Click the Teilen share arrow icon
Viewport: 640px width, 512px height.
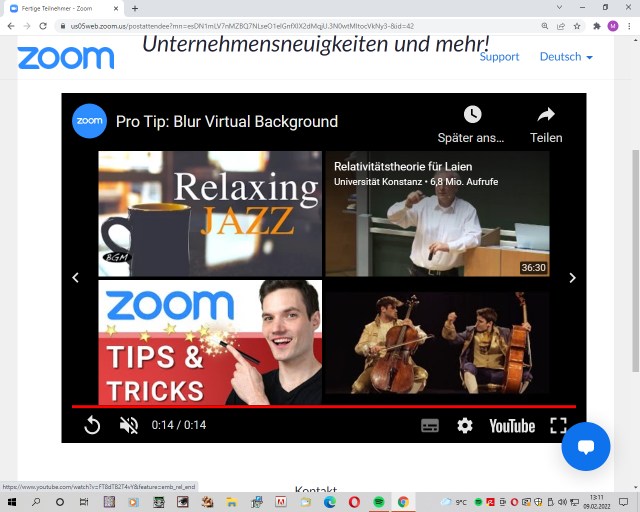click(x=546, y=114)
